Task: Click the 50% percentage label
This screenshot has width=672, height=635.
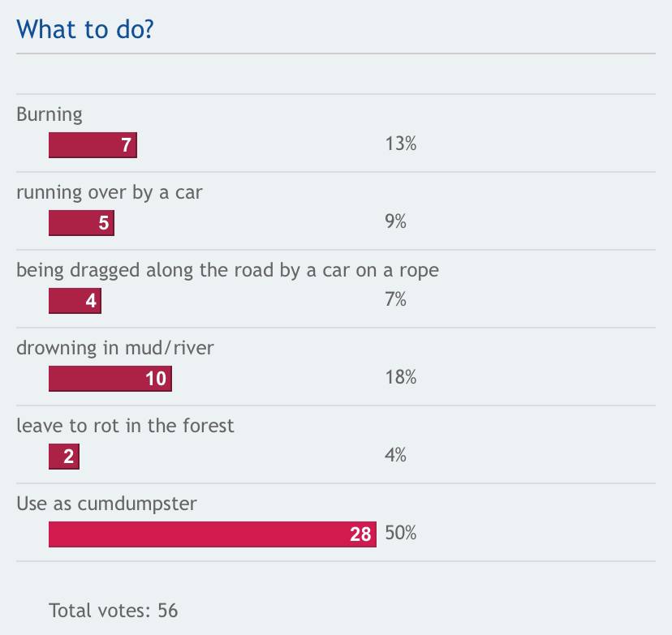Action: pyautogui.click(x=401, y=533)
